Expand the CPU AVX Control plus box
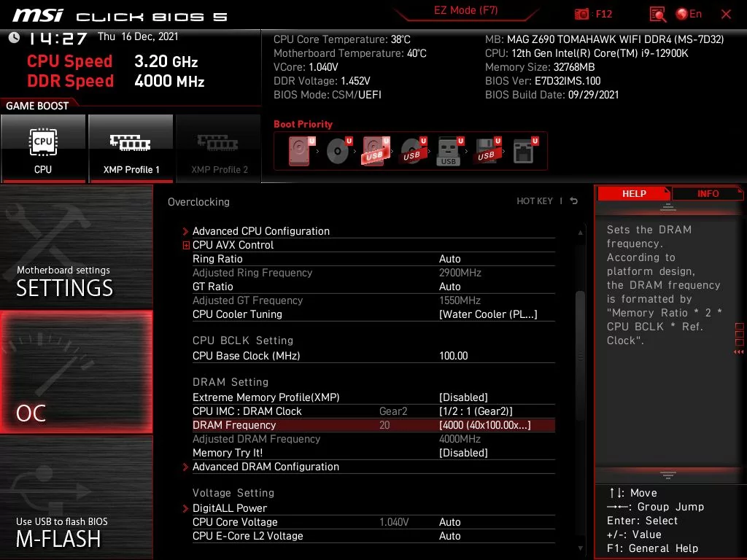The height and width of the screenshot is (560, 747). tap(186, 245)
